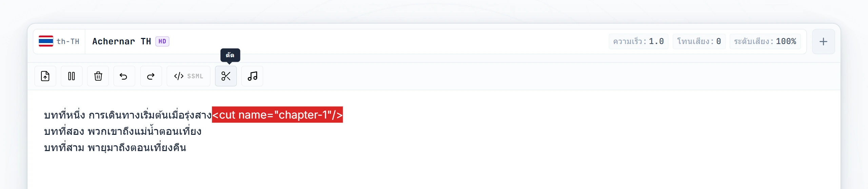Viewport: 868px width, 189px height.
Task: Click the upload file icon
Action: click(45, 76)
